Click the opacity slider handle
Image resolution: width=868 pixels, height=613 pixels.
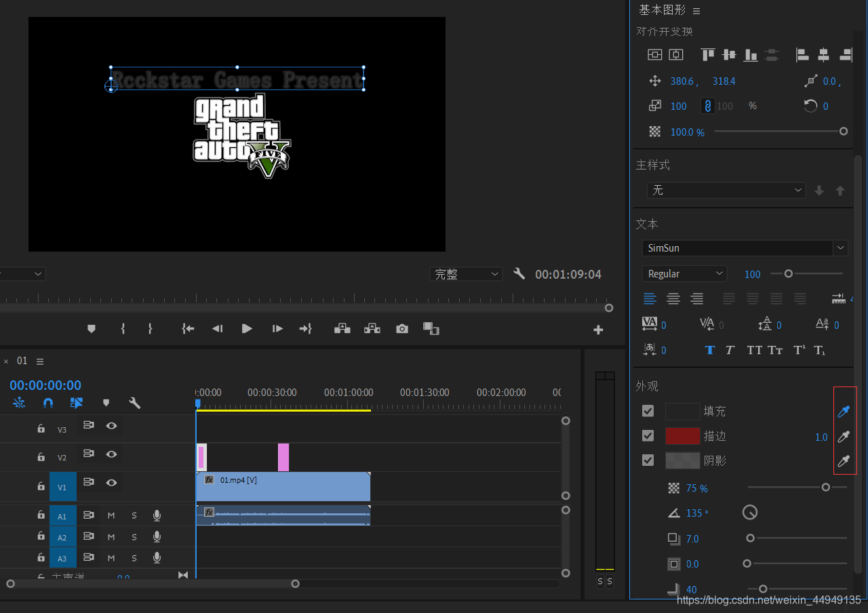click(844, 132)
